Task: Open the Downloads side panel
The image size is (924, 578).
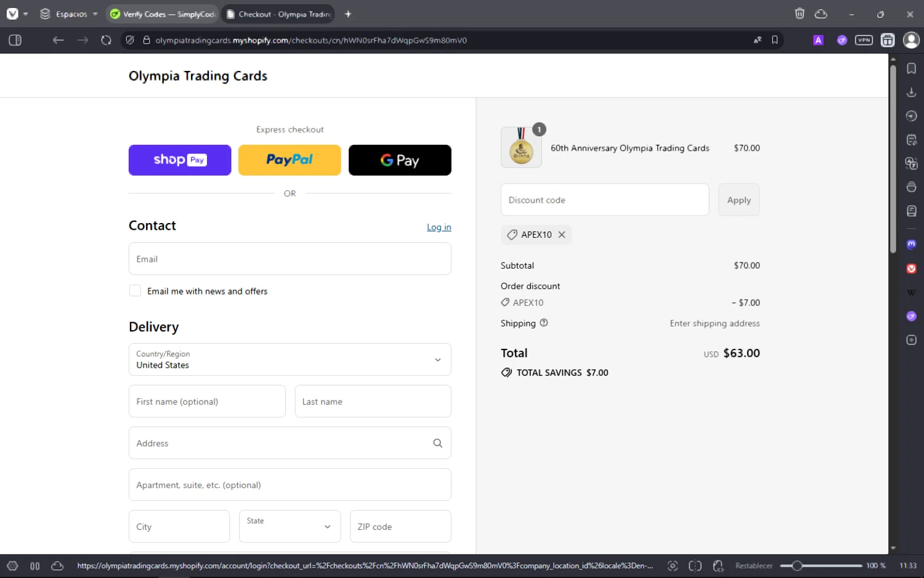Action: click(912, 92)
